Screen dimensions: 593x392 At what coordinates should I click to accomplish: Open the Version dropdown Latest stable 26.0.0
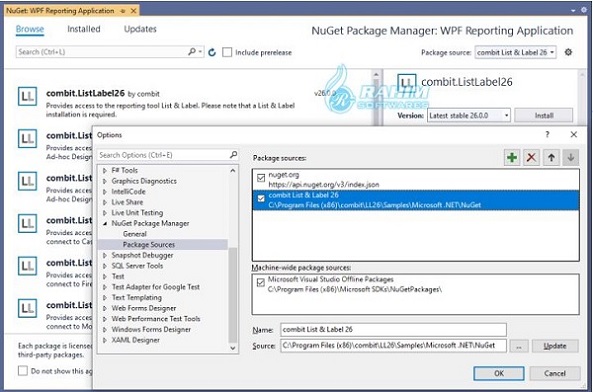coord(469,115)
